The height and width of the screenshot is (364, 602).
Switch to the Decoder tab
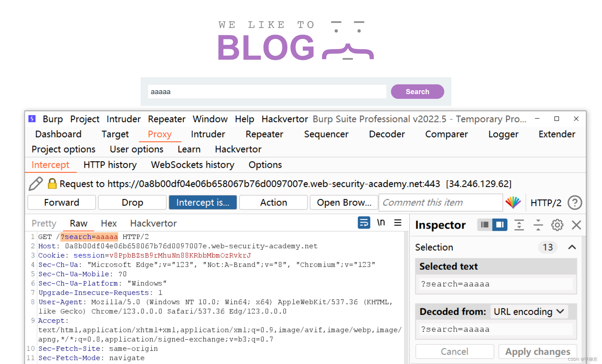387,134
